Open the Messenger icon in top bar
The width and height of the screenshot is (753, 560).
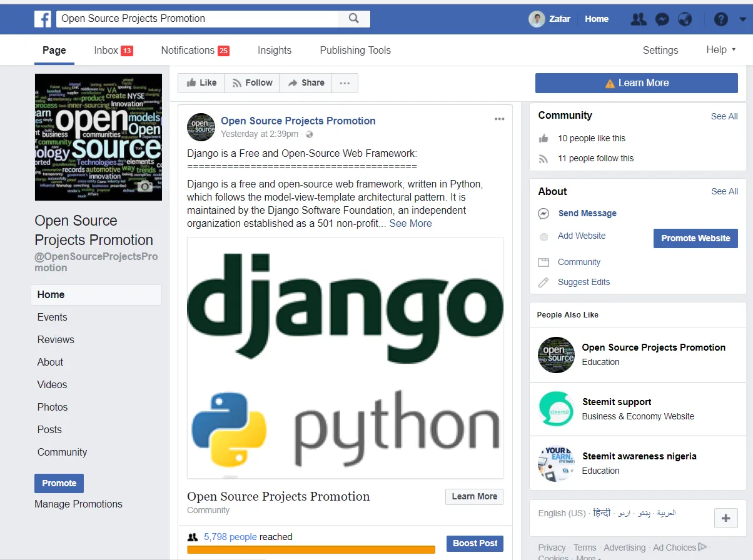point(662,19)
